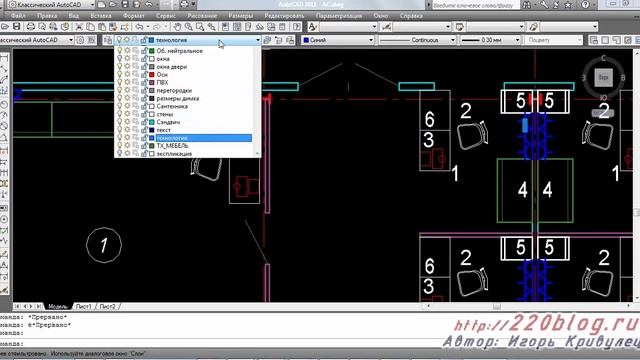Switch to the Лист2 layout tab
The height and width of the screenshot is (360, 640).
click(107, 306)
